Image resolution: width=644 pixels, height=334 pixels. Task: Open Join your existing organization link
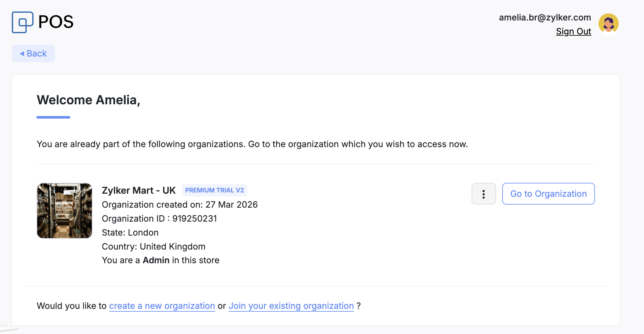tap(291, 306)
